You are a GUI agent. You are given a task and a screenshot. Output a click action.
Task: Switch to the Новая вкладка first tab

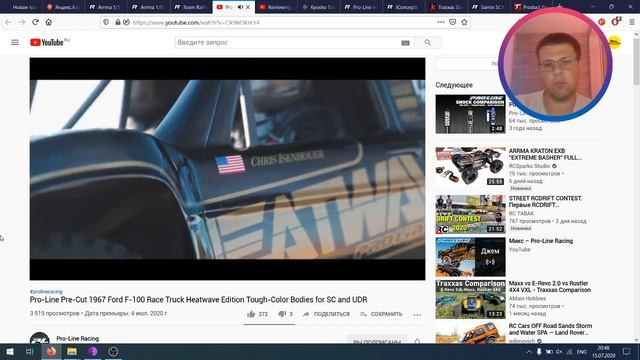(20, 7)
